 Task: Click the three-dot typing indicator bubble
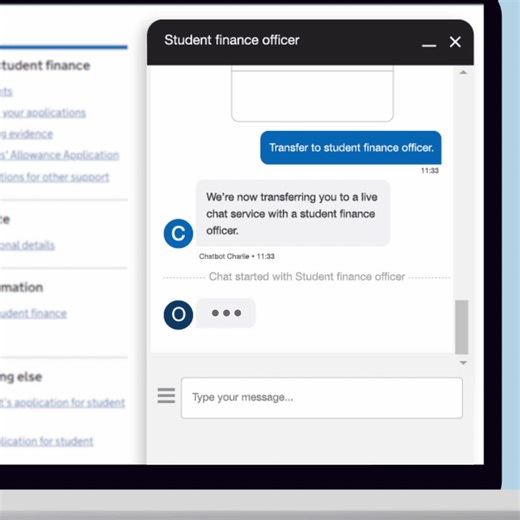[x=226, y=313]
